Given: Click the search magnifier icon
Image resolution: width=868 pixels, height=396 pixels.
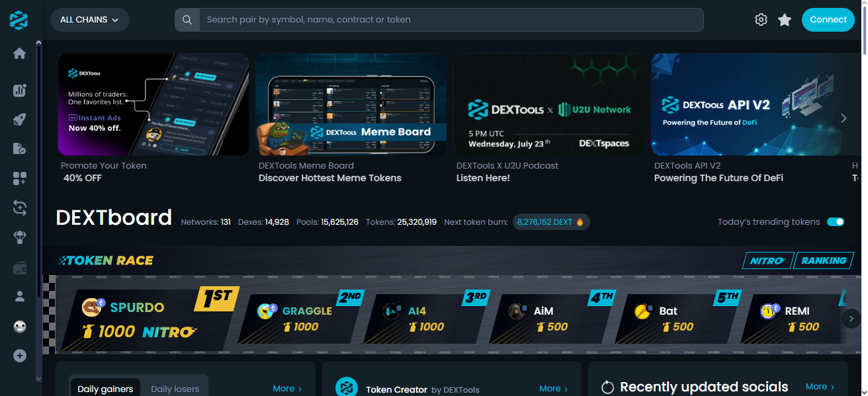Looking at the screenshot, I should click(187, 20).
